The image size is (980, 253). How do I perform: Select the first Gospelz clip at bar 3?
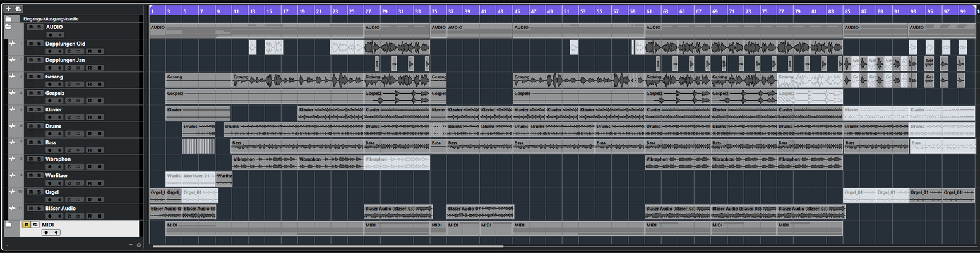tap(265, 96)
